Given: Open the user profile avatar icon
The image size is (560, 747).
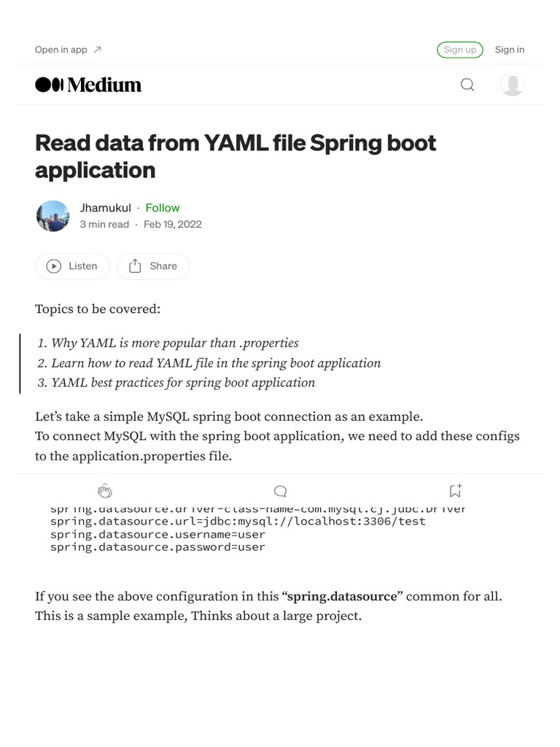Looking at the screenshot, I should click(512, 85).
